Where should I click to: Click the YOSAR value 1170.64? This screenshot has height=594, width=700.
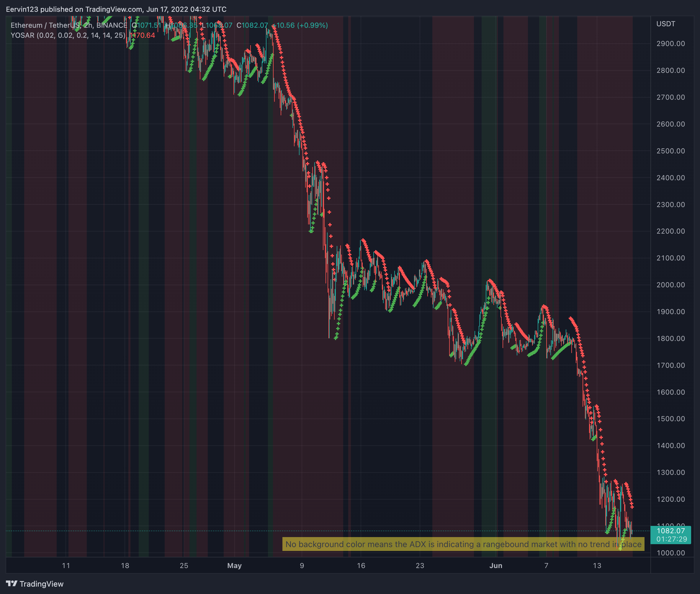click(x=143, y=35)
